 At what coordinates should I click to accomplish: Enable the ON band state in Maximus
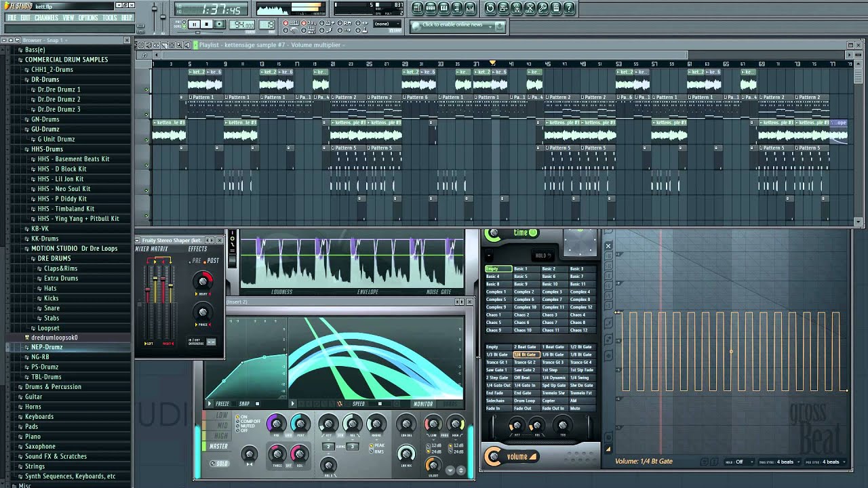pos(241,417)
